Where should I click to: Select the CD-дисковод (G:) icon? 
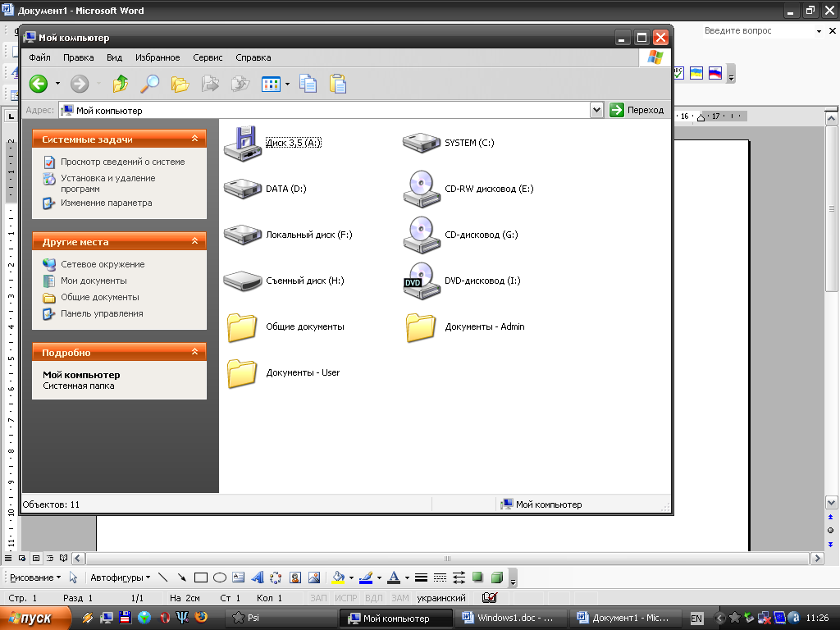point(422,235)
